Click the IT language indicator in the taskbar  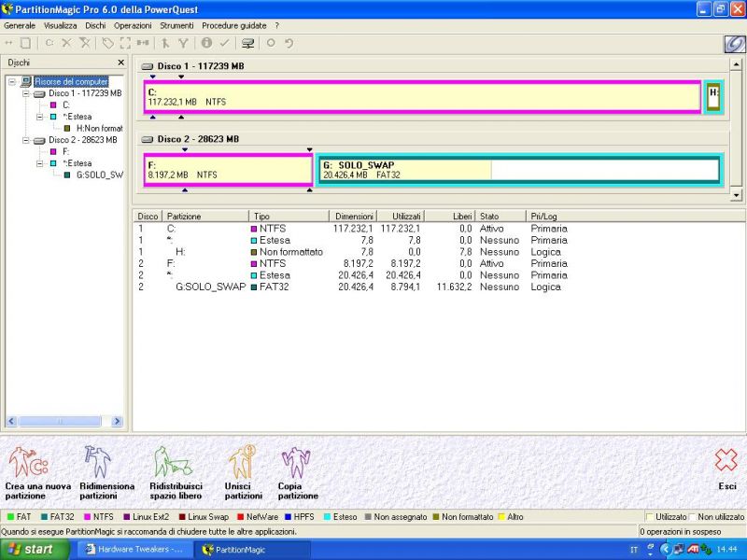pos(634,550)
